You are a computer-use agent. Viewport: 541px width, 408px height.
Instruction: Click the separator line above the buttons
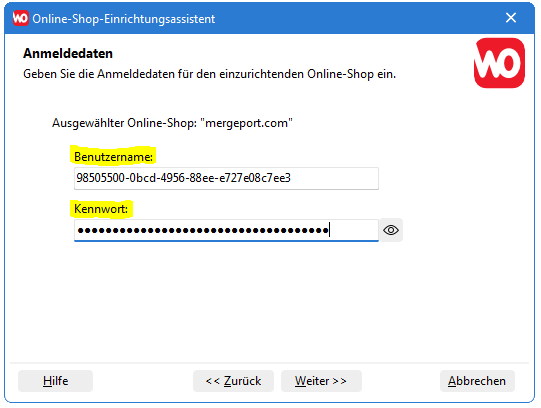(269, 363)
